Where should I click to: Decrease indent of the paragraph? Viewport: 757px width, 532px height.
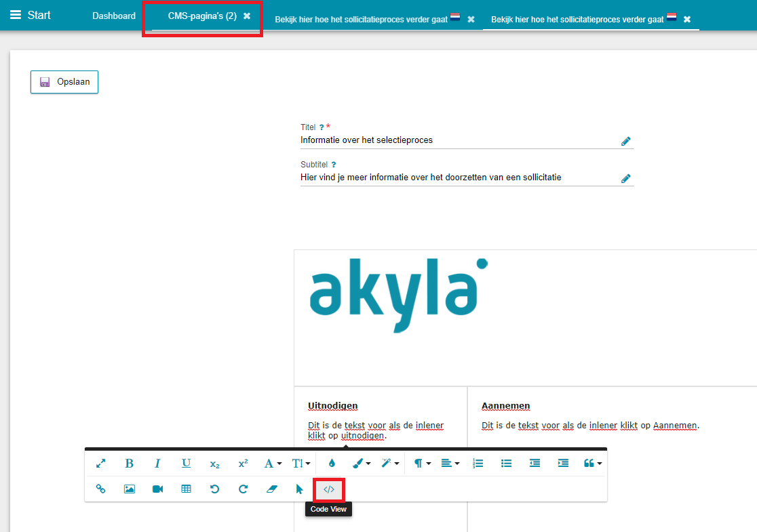coord(535,464)
